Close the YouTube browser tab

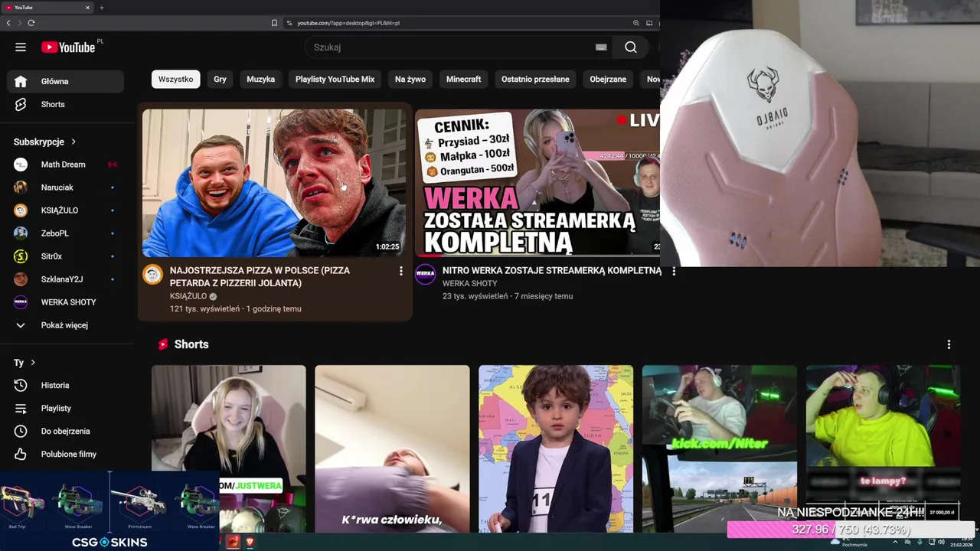tap(87, 8)
